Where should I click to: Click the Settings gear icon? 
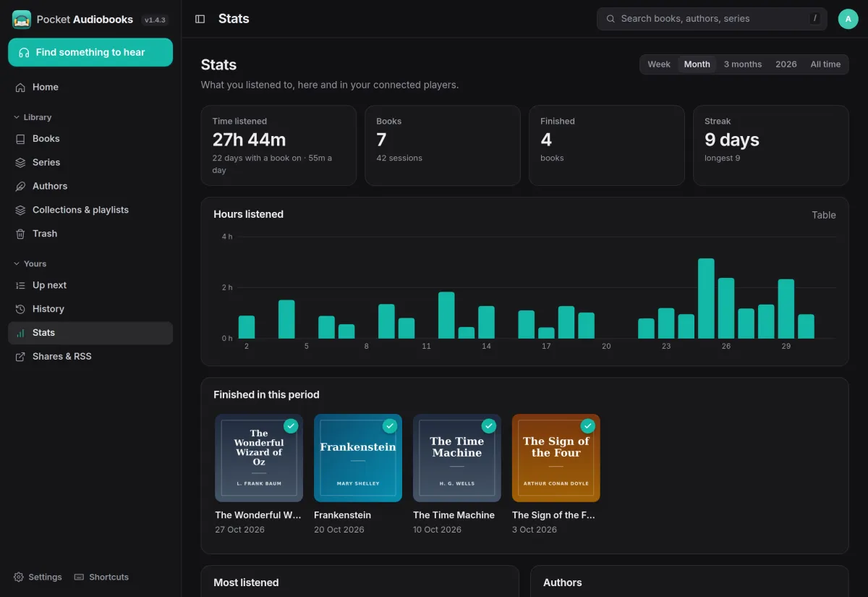(19, 577)
